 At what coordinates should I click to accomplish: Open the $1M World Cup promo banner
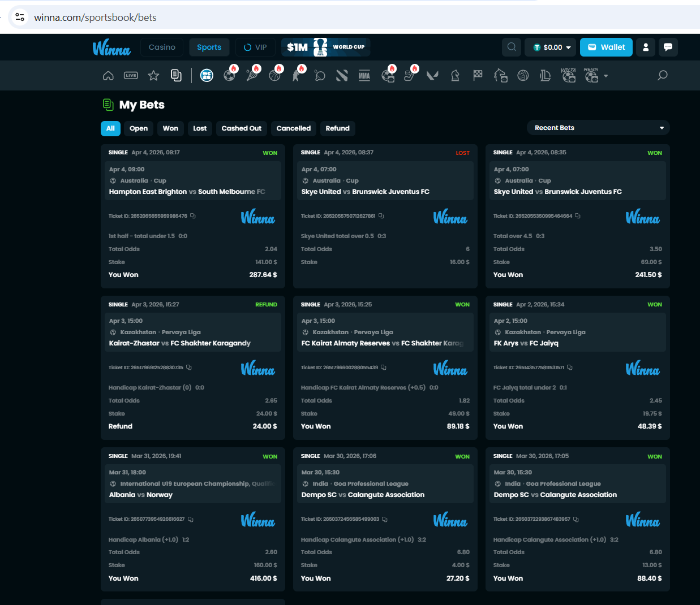pyautogui.click(x=326, y=47)
